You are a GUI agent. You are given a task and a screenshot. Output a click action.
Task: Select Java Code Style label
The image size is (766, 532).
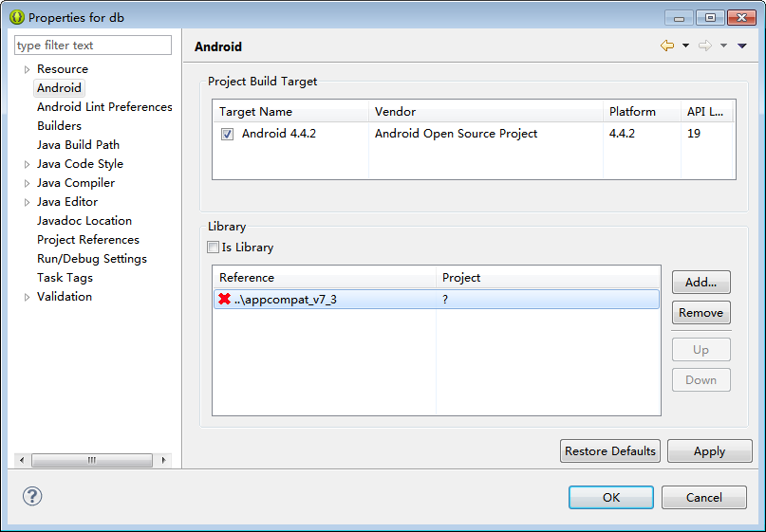click(80, 164)
